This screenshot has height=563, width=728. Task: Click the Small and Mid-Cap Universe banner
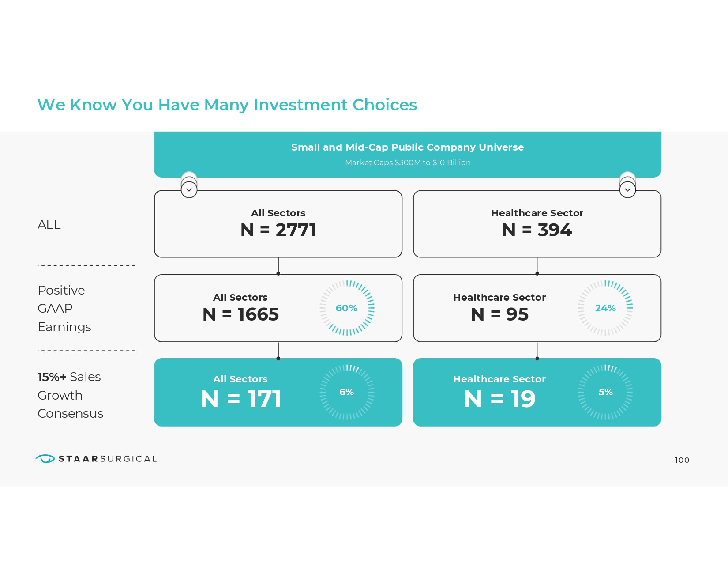pyautogui.click(x=407, y=154)
